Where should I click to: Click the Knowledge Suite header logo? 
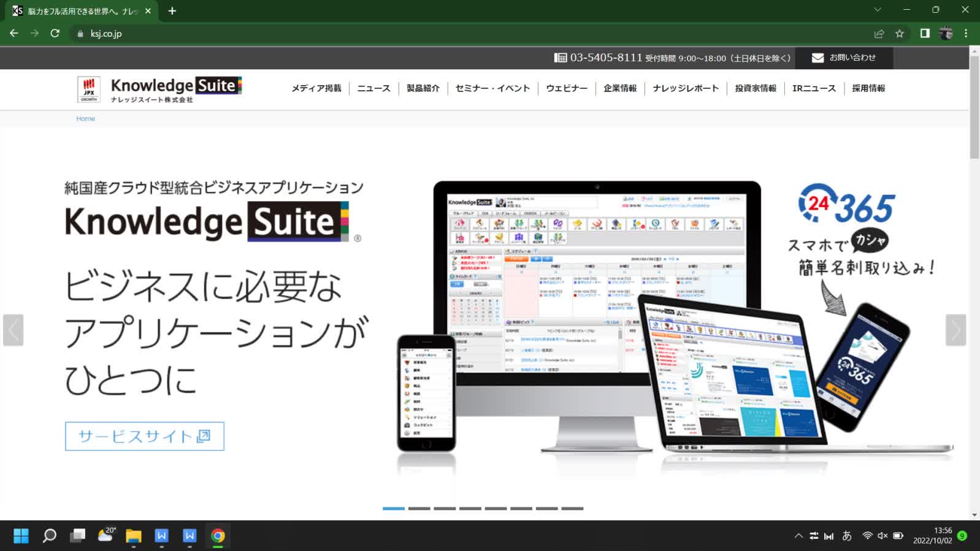[177, 89]
